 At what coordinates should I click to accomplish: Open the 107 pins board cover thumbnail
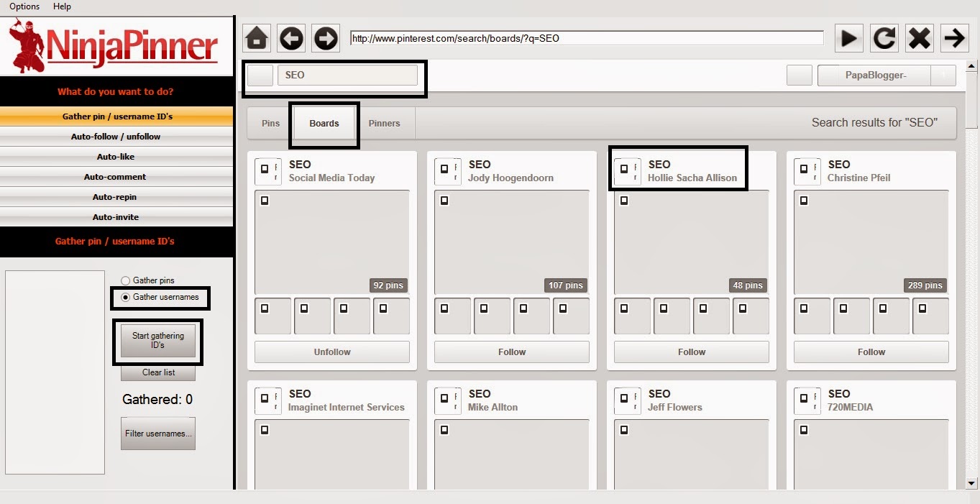tap(512, 242)
